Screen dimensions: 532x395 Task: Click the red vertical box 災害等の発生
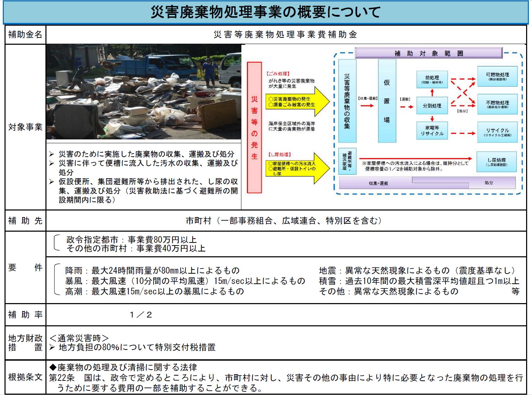[254, 127]
